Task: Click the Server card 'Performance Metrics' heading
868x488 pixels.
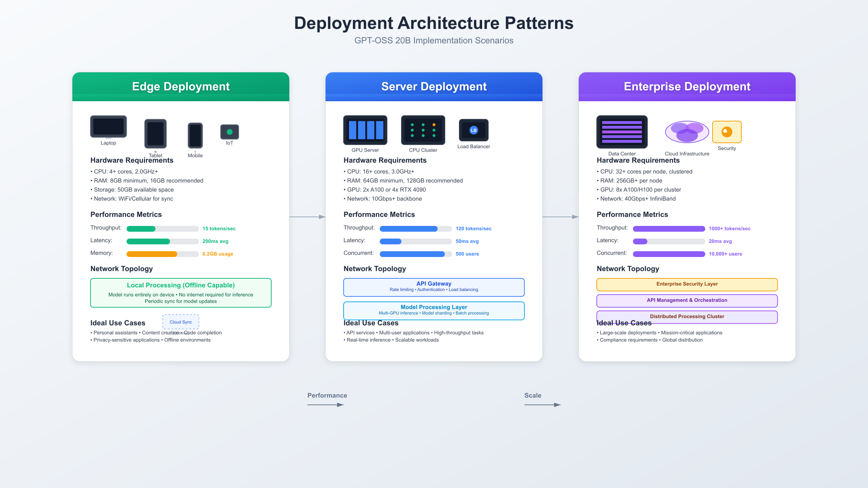Action: pos(379,215)
